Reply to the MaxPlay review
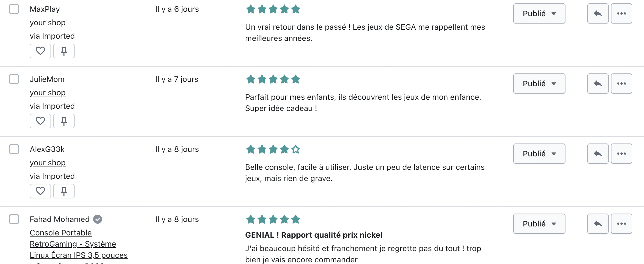Viewport: 644px width, 264px height. tap(598, 13)
